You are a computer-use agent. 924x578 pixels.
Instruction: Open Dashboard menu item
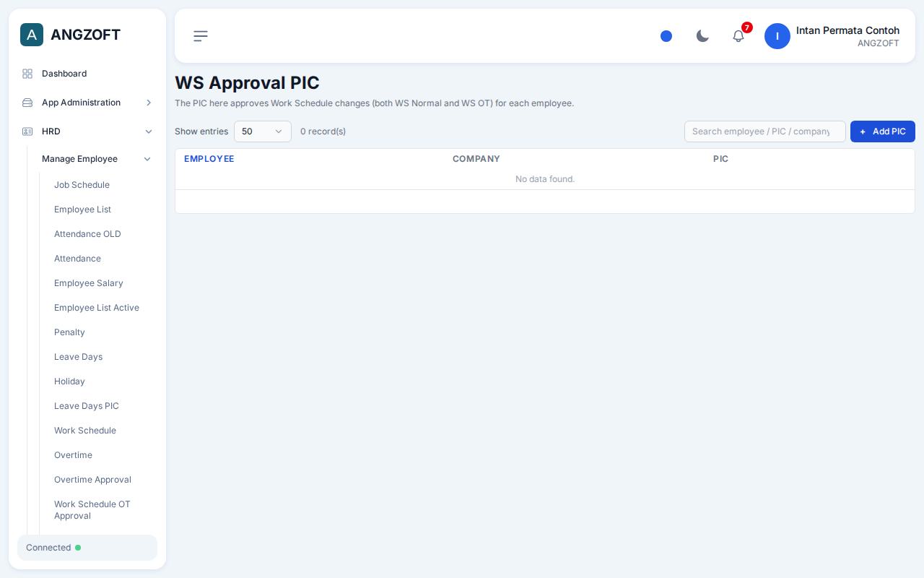(64, 74)
